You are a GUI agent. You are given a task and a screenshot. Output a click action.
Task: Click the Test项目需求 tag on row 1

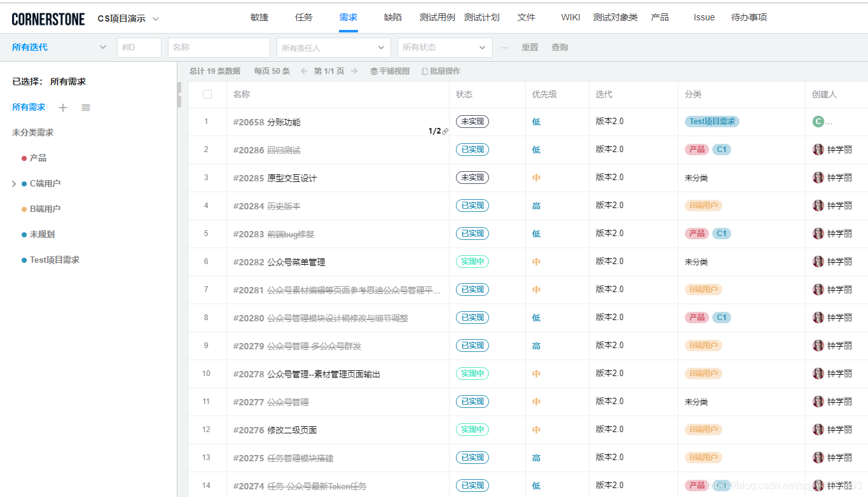(x=712, y=122)
